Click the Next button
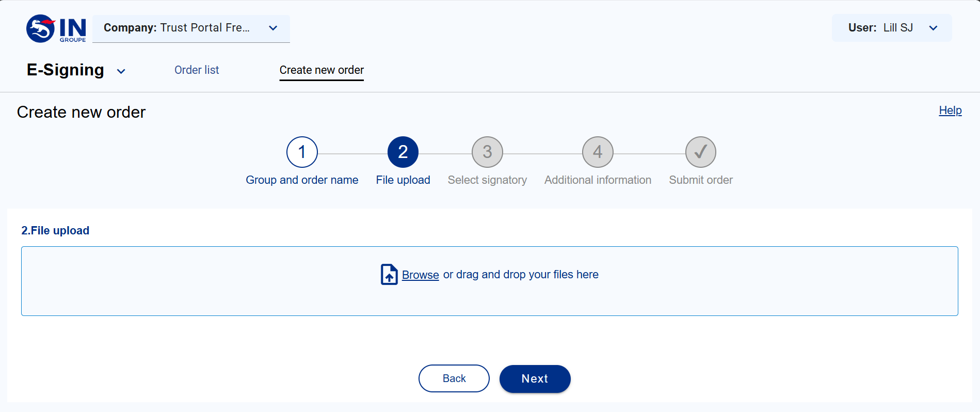980x412 pixels. point(535,378)
